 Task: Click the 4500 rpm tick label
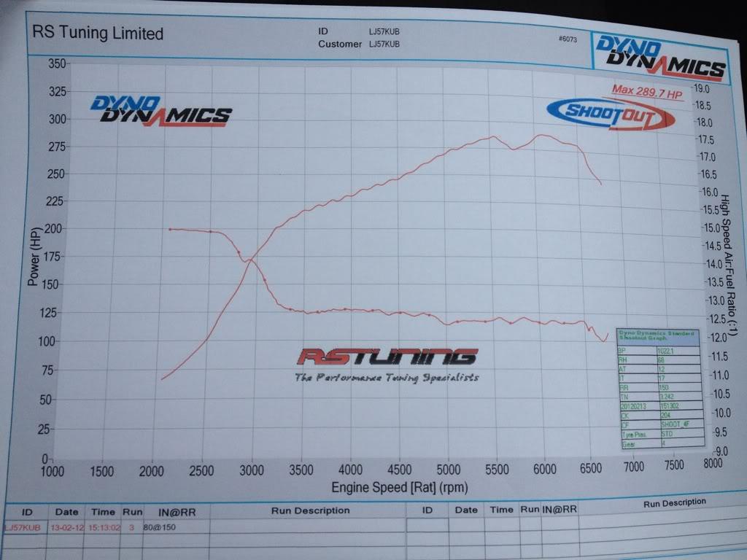(x=399, y=470)
